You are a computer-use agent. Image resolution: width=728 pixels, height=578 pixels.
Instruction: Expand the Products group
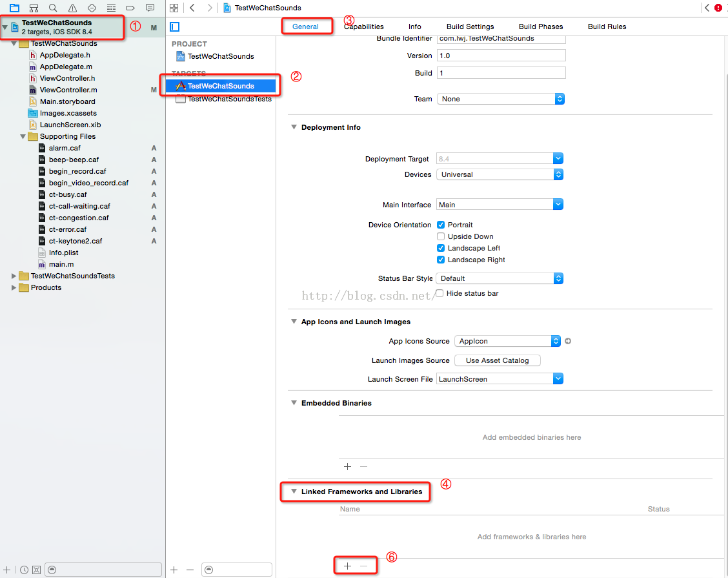pos(14,287)
